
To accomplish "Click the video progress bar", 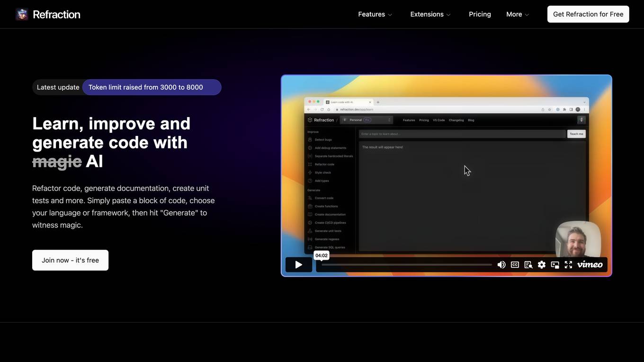I will pyautogui.click(x=406, y=265).
